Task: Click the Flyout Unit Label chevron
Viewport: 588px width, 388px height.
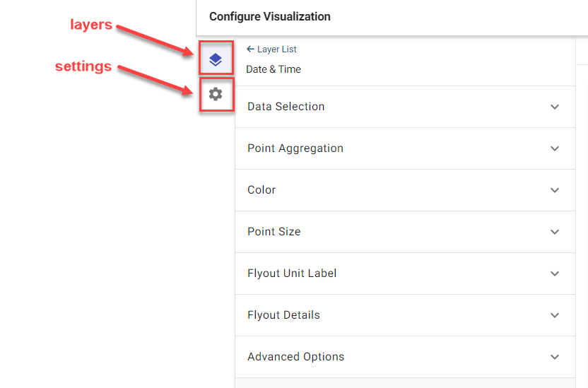Action: click(555, 274)
